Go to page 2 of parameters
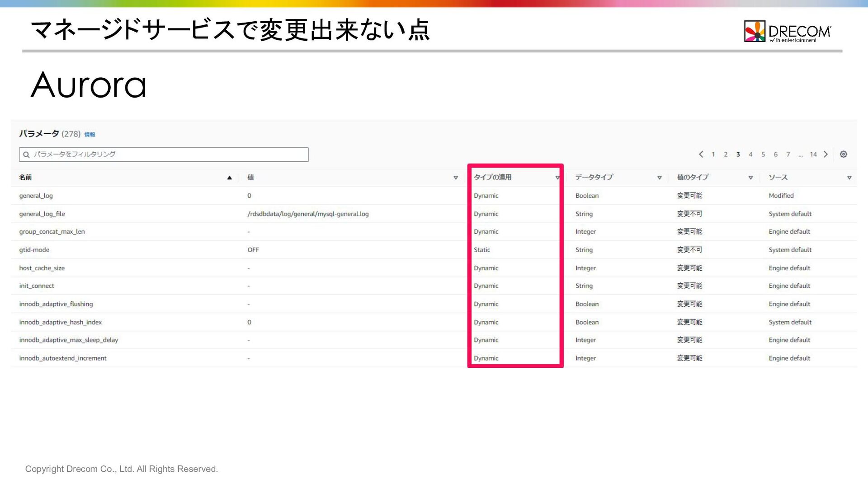This screenshot has height=488, width=868. click(x=726, y=155)
